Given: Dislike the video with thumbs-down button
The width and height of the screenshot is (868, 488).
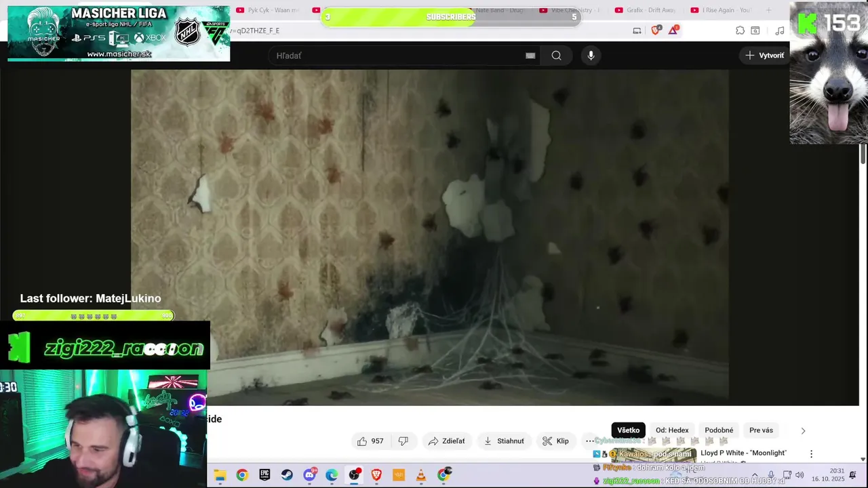Looking at the screenshot, I should coord(403,441).
